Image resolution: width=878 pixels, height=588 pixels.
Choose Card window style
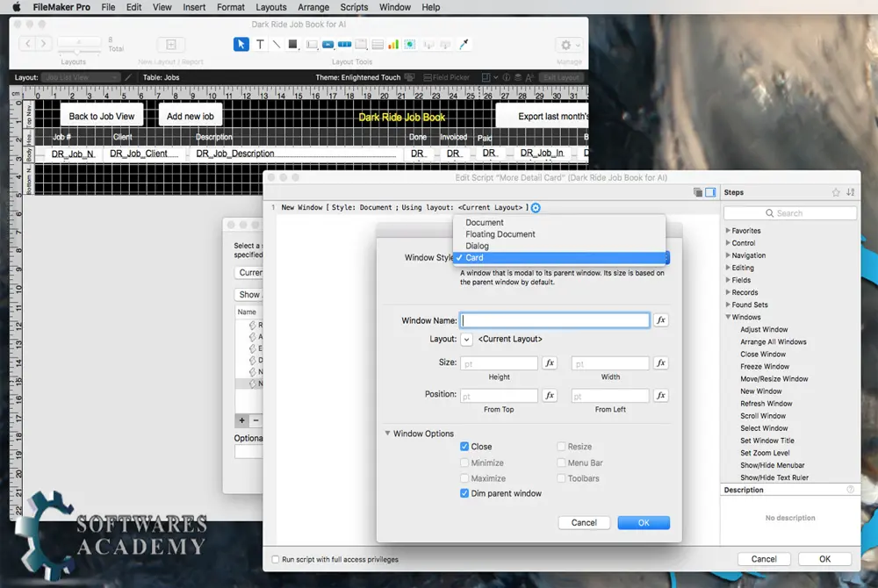[x=559, y=257]
